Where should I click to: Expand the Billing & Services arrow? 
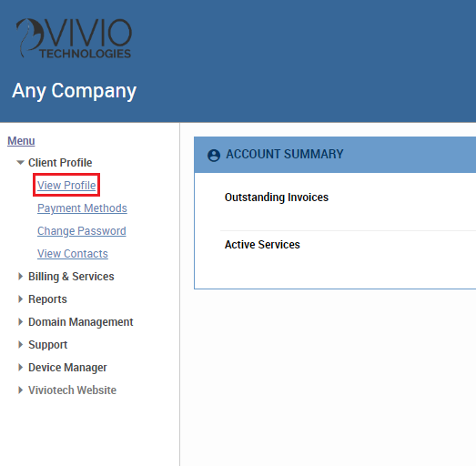[20, 277]
